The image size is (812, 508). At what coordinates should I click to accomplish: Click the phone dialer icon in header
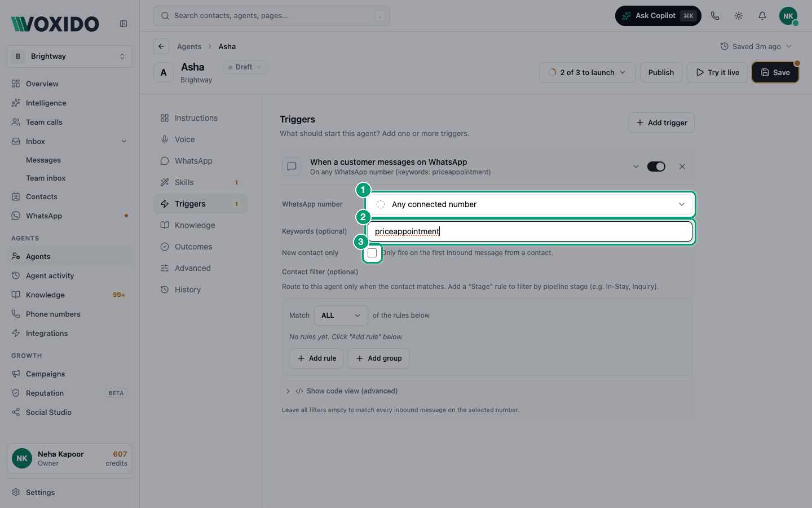[x=715, y=16]
